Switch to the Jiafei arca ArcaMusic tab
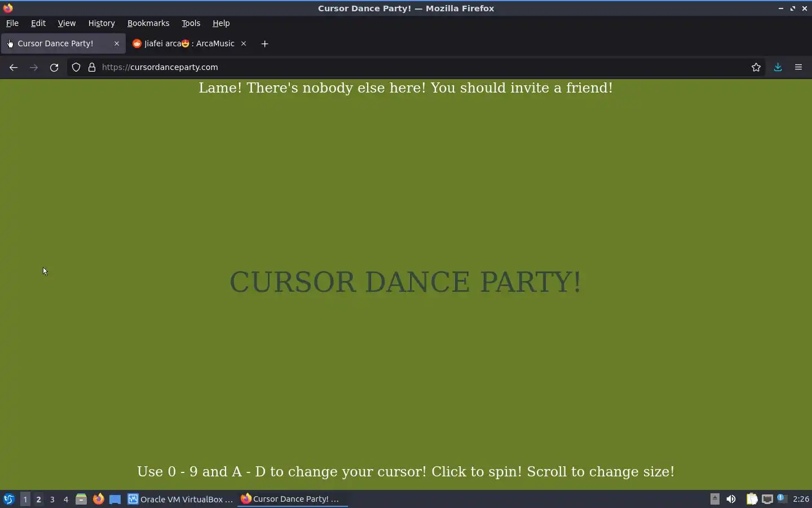Screen dimensions: 812x508 (189, 43)
